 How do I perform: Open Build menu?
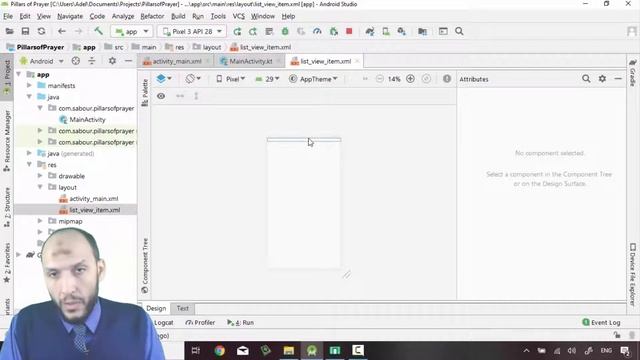[178, 16]
